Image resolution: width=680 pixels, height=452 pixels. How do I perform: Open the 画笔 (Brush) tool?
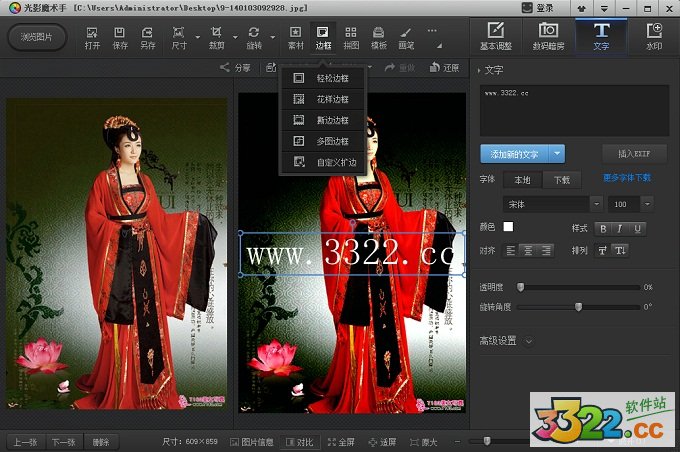click(406, 37)
